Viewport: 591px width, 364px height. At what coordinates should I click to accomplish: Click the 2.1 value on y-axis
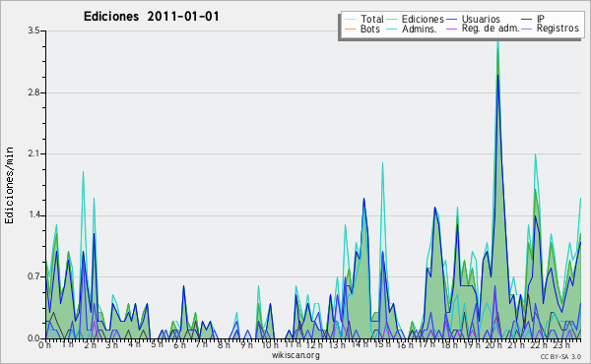pos(33,153)
